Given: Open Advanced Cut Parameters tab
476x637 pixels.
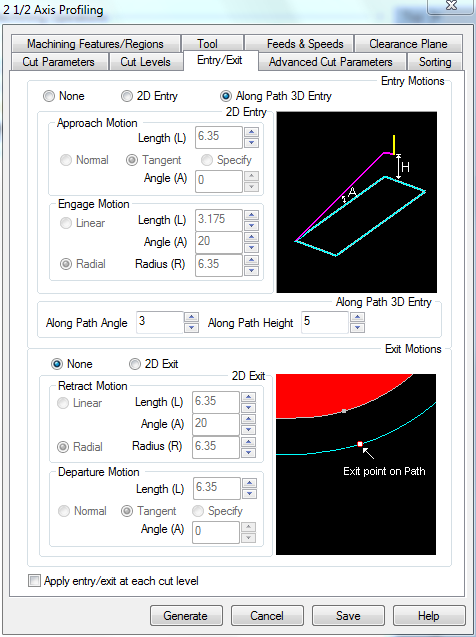Looking at the screenshot, I should pos(331,62).
